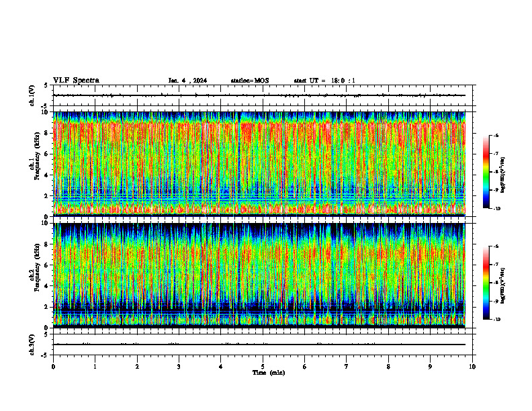Click time axis tick label "9"

(430, 367)
